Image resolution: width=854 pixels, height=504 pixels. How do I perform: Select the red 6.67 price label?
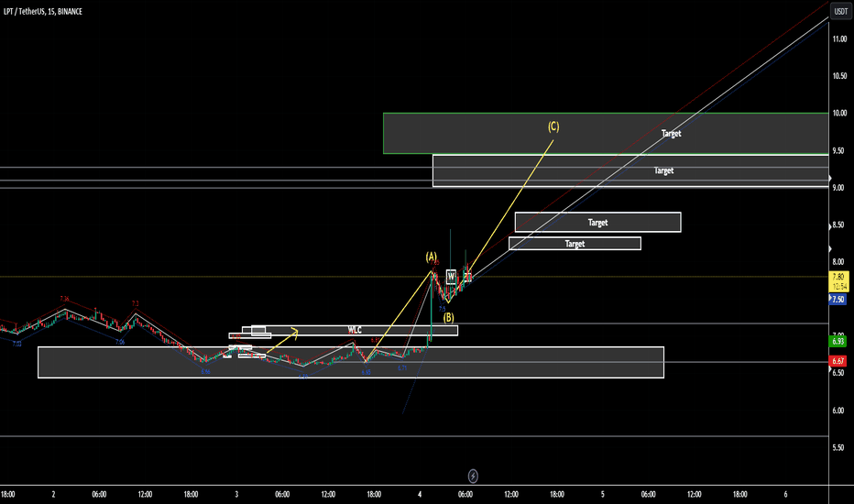[838, 361]
